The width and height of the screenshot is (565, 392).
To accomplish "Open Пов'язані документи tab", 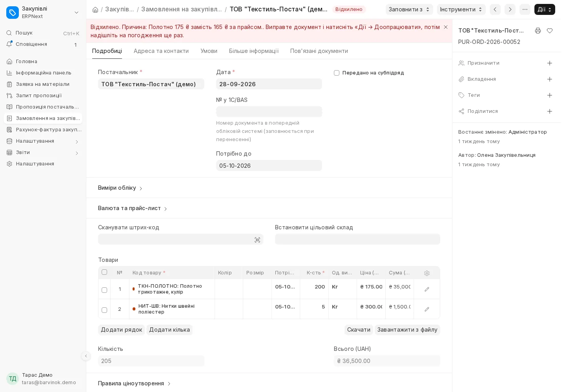I will pos(319,51).
